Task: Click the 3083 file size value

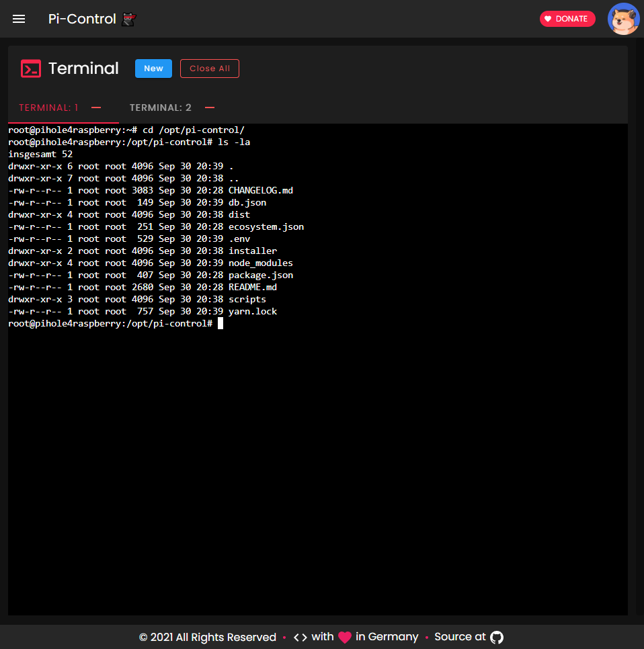Action: pos(142,190)
